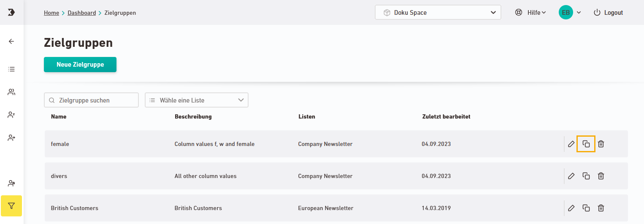Click the back arrow in sidebar
This screenshot has height=224, width=644.
point(11,41)
